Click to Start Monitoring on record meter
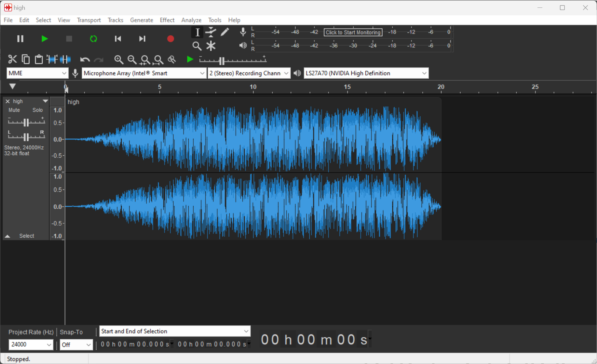Screen dimensions: 597x364 (x=353, y=32)
